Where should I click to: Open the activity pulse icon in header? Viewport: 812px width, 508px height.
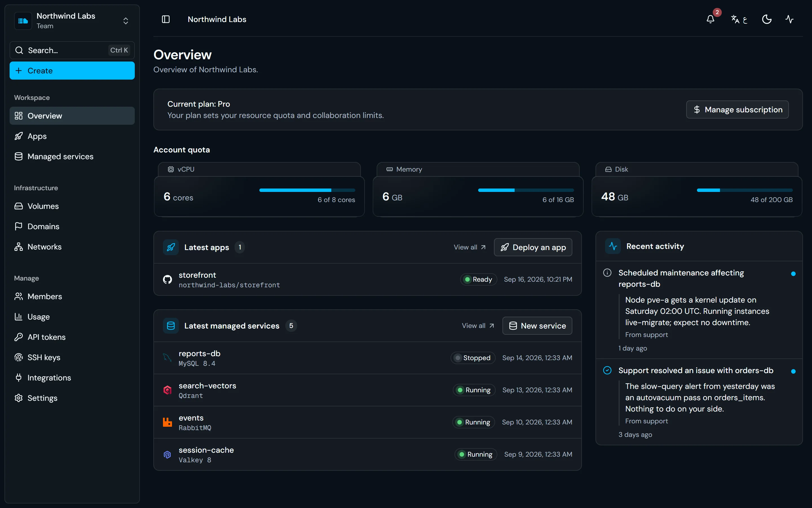pyautogui.click(x=789, y=19)
